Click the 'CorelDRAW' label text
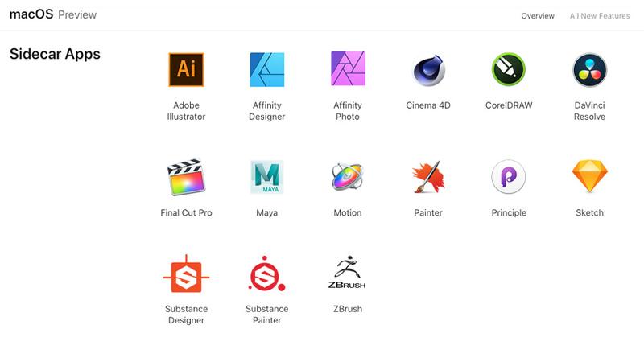This screenshot has height=362, width=644. [509, 105]
